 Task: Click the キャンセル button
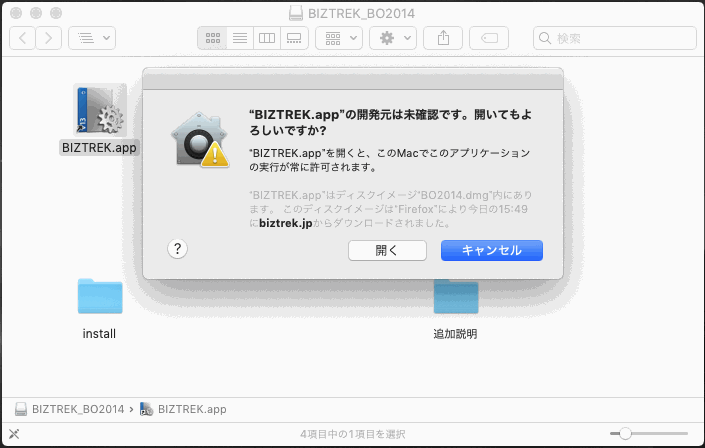coord(492,250)
